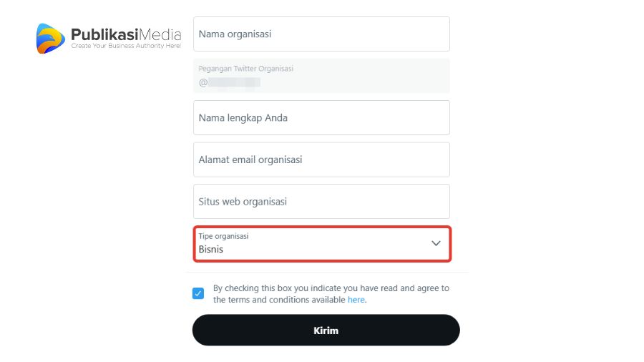The image size is (644, 362).
Task: Click the small Tipe organisasi label
Action: [x=223, y=236]
